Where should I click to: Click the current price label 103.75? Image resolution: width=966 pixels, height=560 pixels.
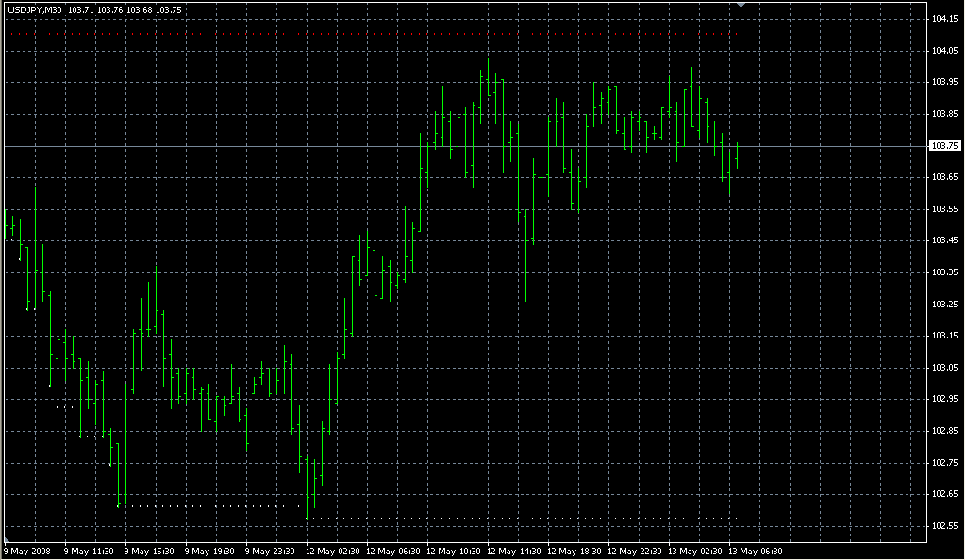coord(944,146)
